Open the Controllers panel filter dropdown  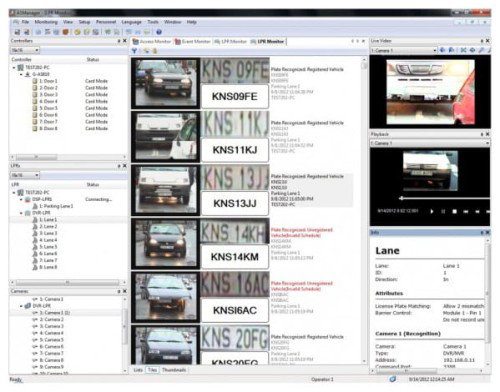click(37, 50)
